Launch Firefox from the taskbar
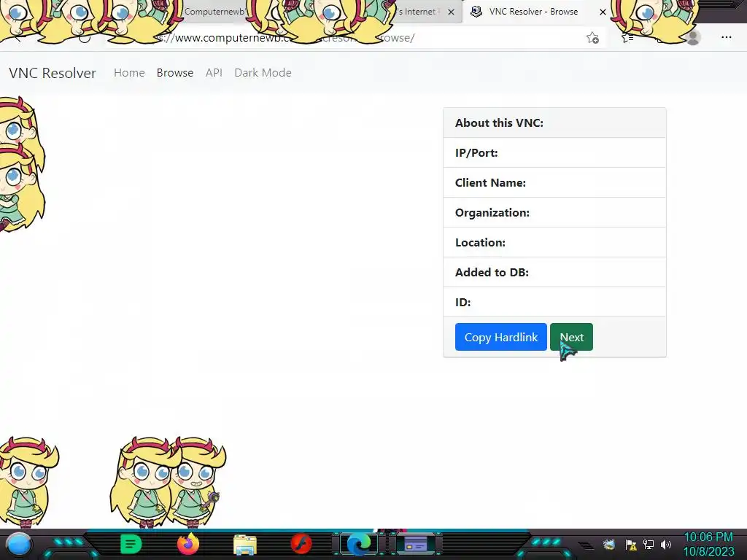 tap(187, 544)
